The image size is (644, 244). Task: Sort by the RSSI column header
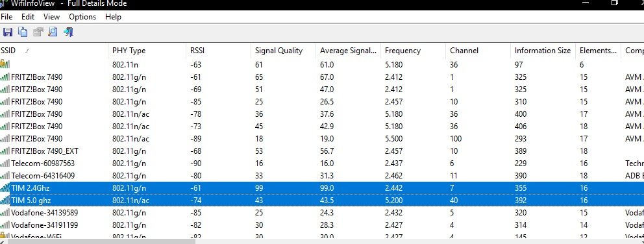click(219, 51)
